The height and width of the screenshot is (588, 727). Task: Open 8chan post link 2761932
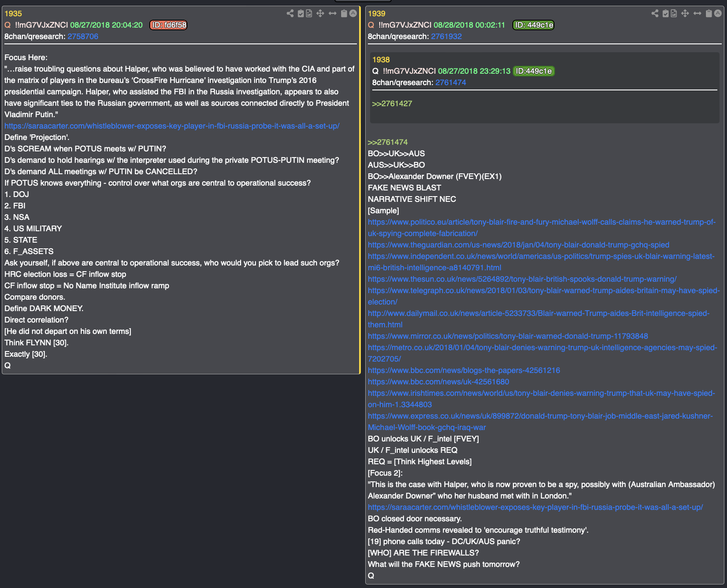[x=446, y=36]
